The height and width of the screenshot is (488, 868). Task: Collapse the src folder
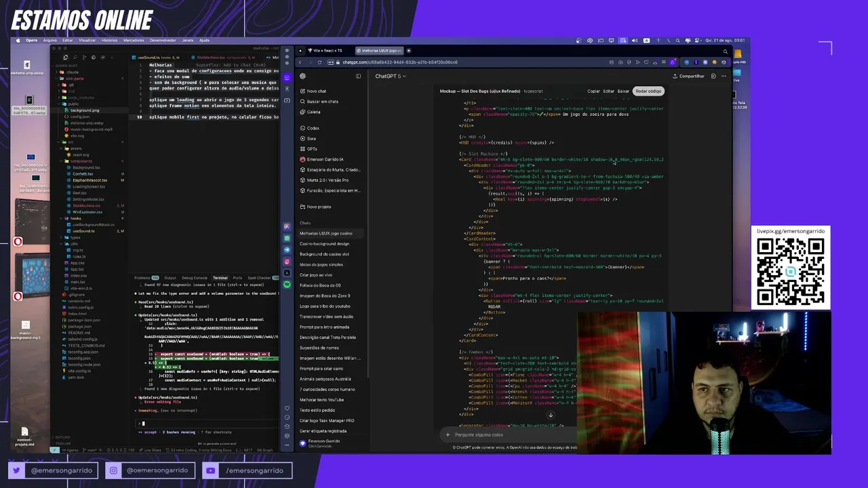[x=59, y=142]
